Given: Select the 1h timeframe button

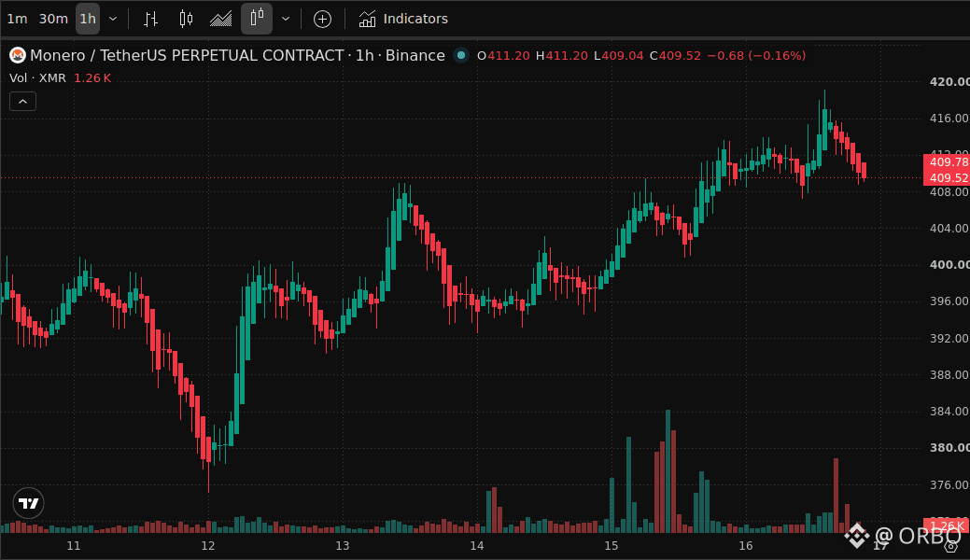Looking at the screenshot, I should click(x=88, y=19).
